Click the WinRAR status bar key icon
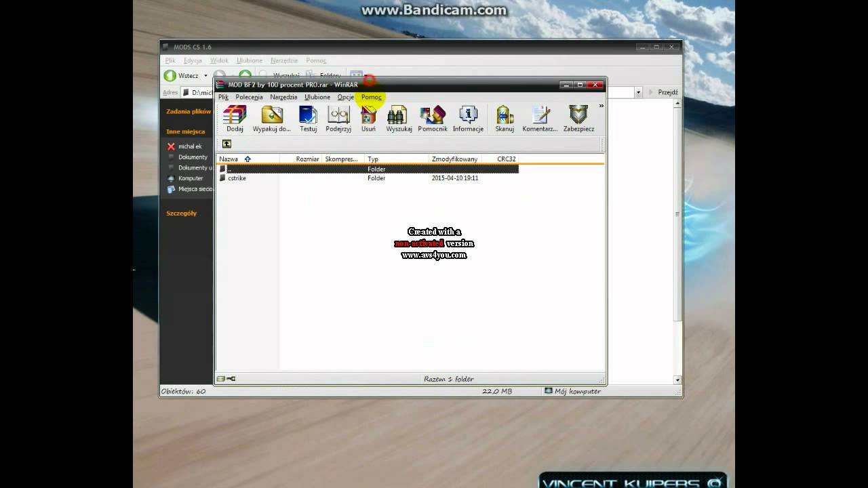Screen dimensions: 868x488 [231, 379]
